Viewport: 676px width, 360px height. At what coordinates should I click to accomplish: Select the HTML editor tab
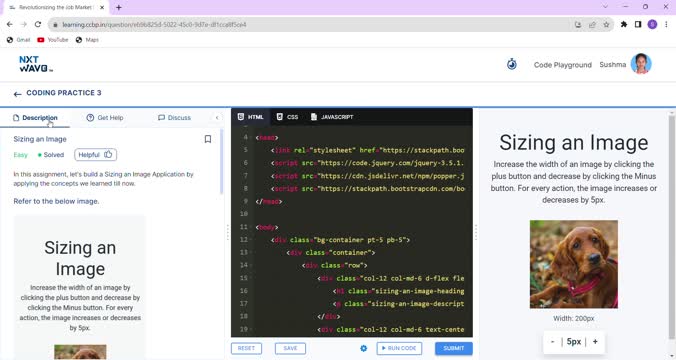pos(250,117)
